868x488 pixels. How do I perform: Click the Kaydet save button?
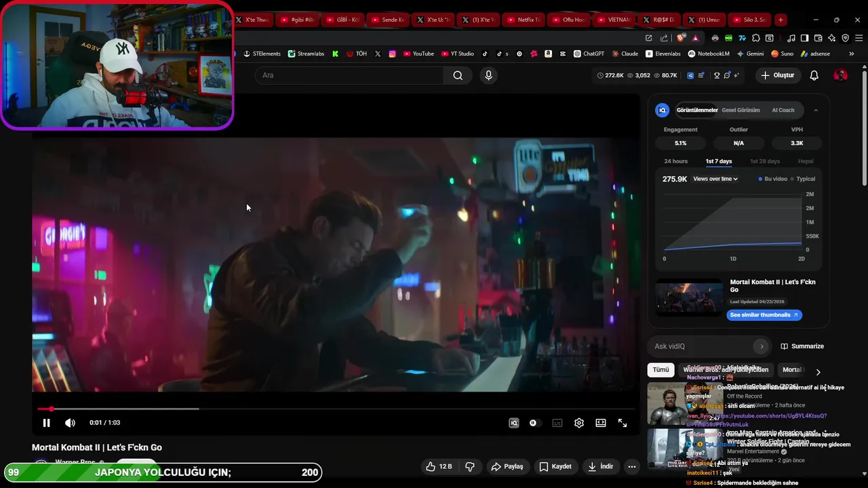(x=555, y=466)
